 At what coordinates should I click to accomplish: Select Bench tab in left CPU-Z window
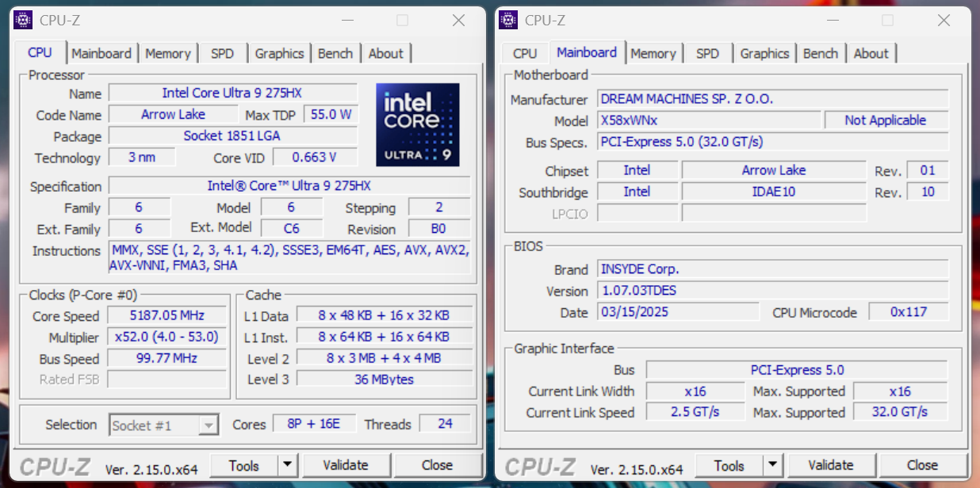click(335, 54)
